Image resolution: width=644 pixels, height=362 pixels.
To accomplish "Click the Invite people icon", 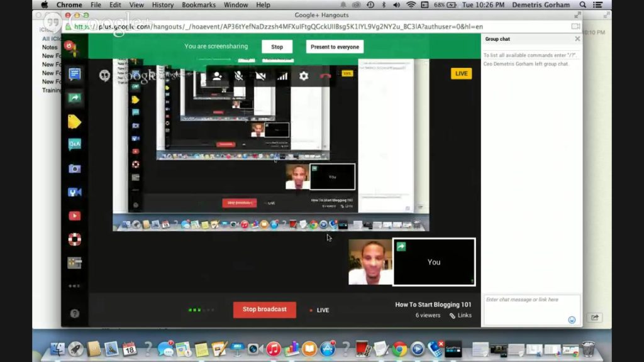I will pos(217,76).
